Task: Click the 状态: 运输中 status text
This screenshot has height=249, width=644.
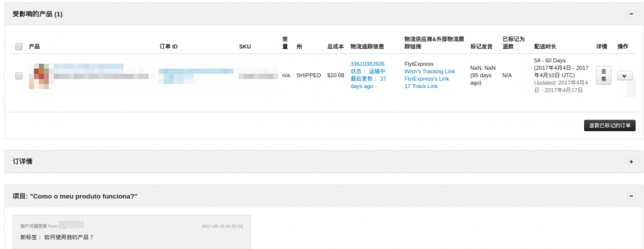Action: 368,72
